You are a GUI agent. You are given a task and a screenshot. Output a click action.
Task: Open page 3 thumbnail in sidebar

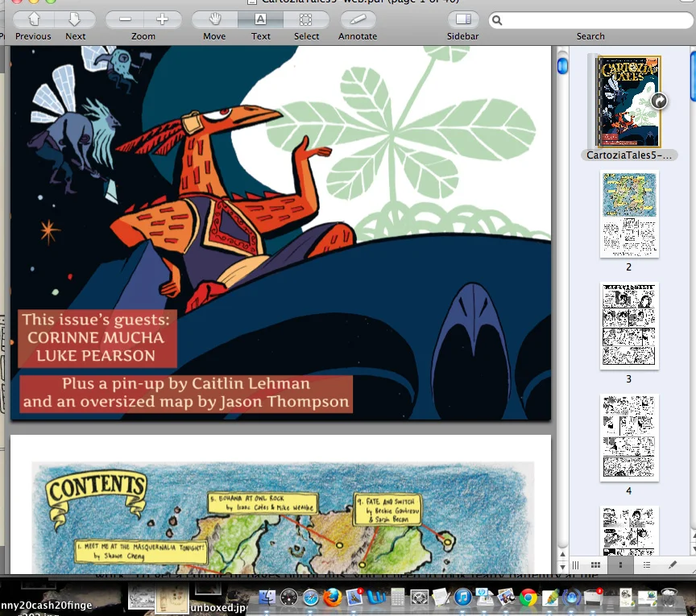click(x=629, y=326)
